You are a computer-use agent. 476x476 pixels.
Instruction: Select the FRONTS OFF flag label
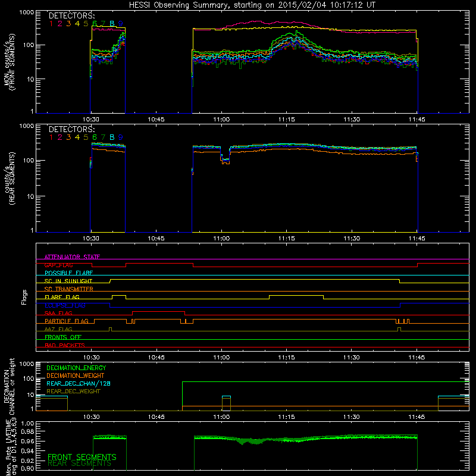click(63, 337)
